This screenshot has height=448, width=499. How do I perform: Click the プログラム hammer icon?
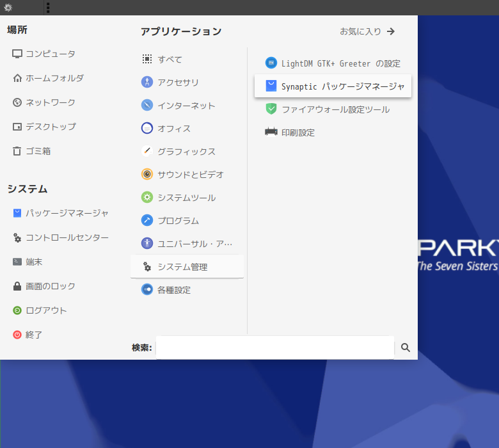(147, 220)
